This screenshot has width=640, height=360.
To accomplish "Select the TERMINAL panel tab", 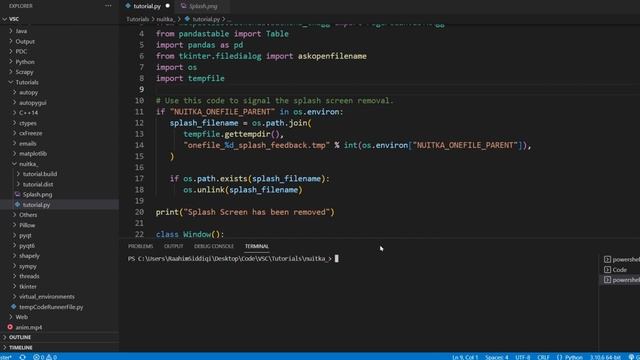I will [257, 246].
